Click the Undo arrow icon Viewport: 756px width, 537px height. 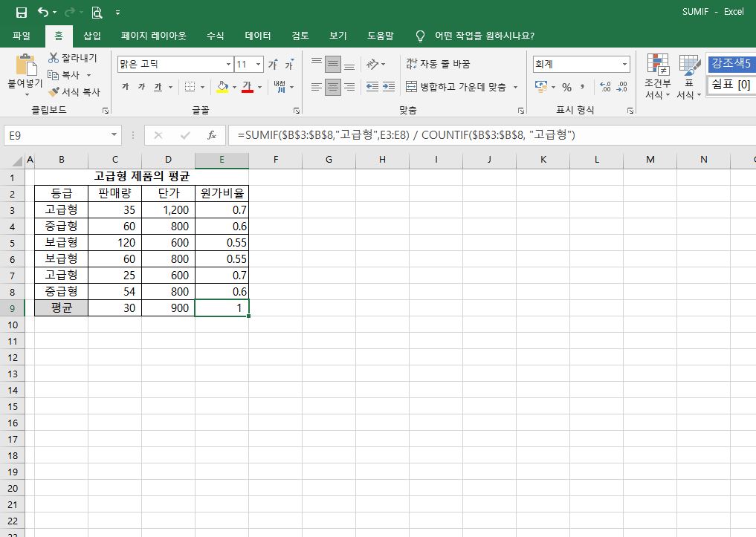click(x=43, y=13)
